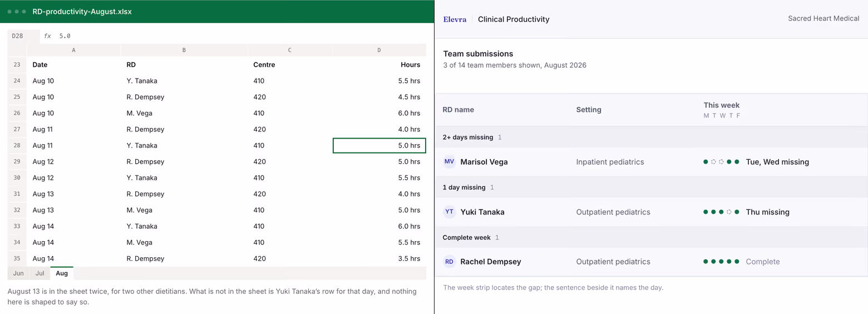
Task: Click the Date header cell
Action: click(73, 65)
